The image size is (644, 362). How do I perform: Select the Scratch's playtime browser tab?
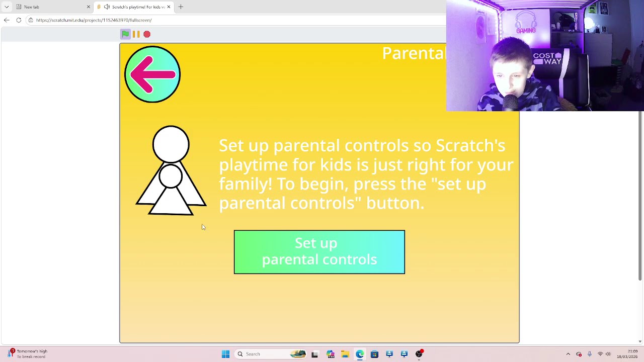point(134,7)
